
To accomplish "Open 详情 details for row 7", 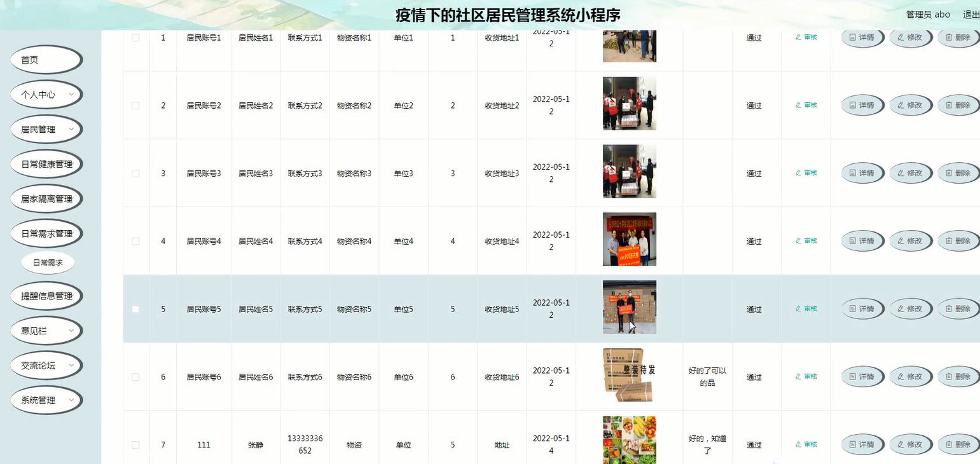I will click(x=862, y=445).
